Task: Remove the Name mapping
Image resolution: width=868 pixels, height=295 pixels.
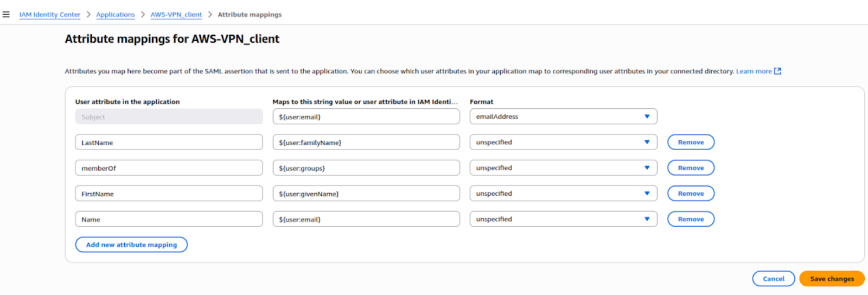Action: tap(691, 219)
